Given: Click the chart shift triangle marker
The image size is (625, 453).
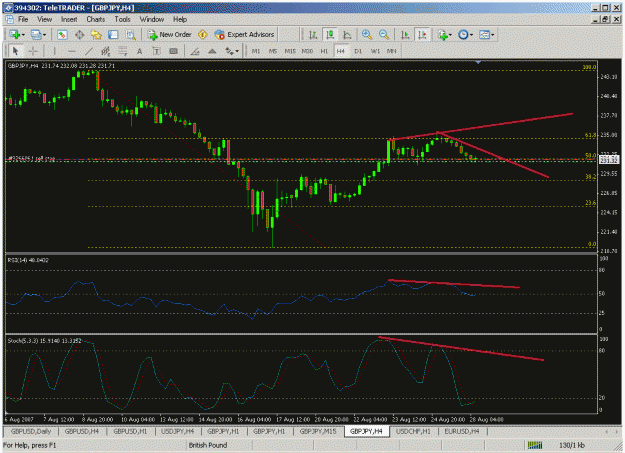Looking at the screenshot, I should pos(478,63).
